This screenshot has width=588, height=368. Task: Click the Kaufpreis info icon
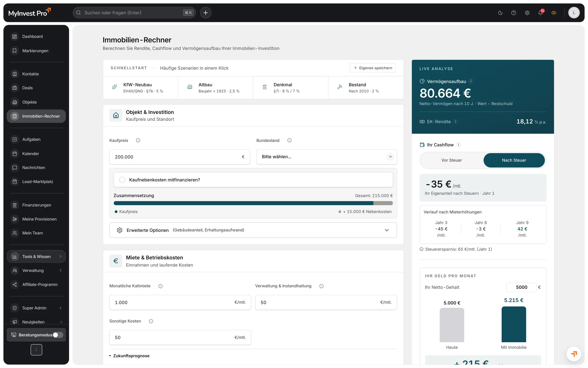click(138, 141)
